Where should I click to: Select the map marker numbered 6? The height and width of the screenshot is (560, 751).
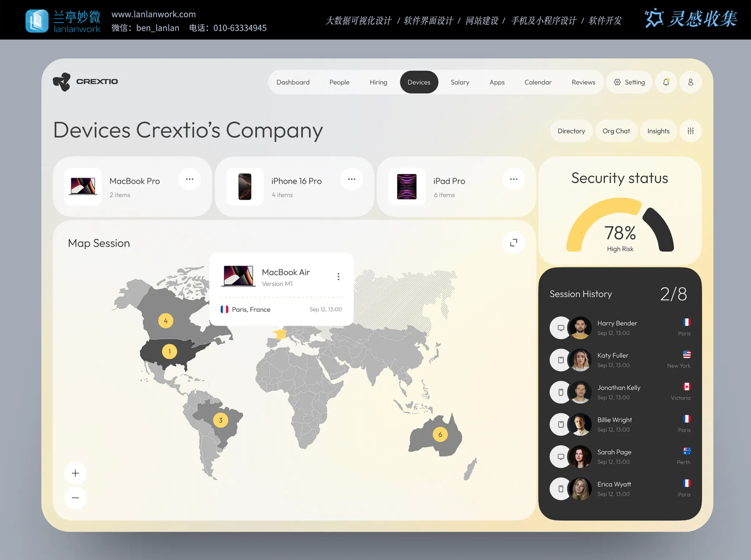pyautogui.click(x=440, y=434)
